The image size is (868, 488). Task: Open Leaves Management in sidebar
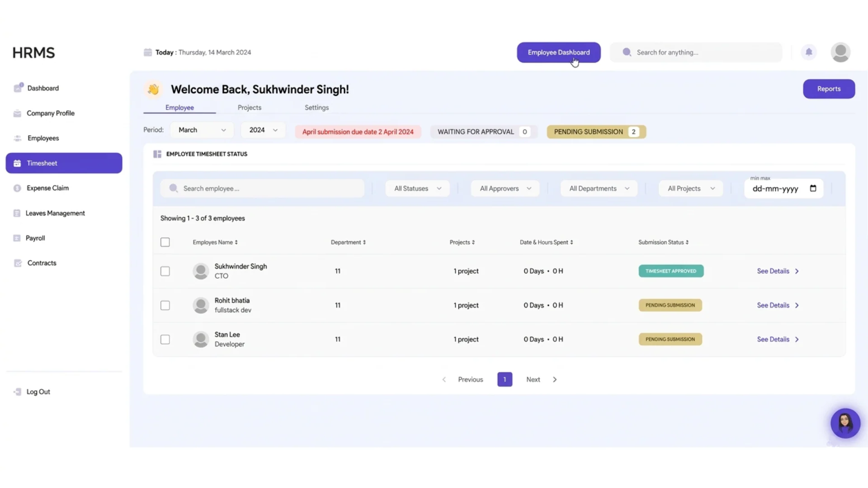[x=64, y=213]
